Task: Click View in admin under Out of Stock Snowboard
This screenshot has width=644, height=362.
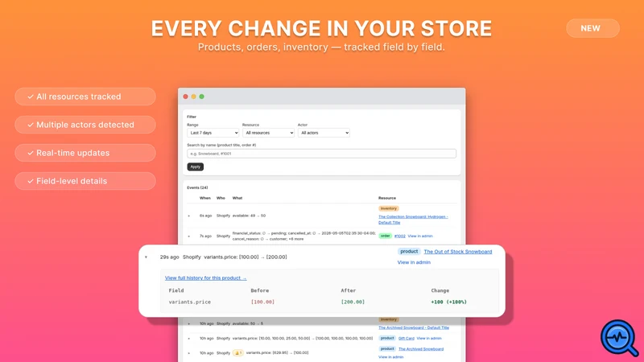Action: point(414,262)
